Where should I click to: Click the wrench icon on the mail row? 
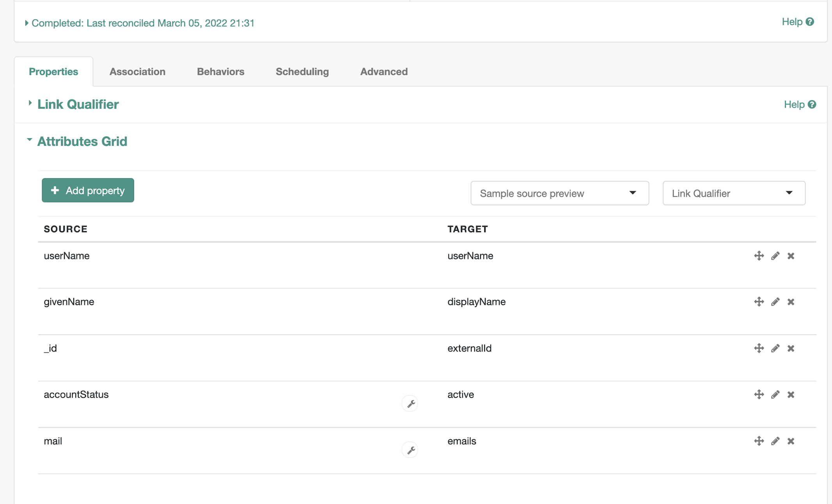pyautogui.click(x=410, y=450)
